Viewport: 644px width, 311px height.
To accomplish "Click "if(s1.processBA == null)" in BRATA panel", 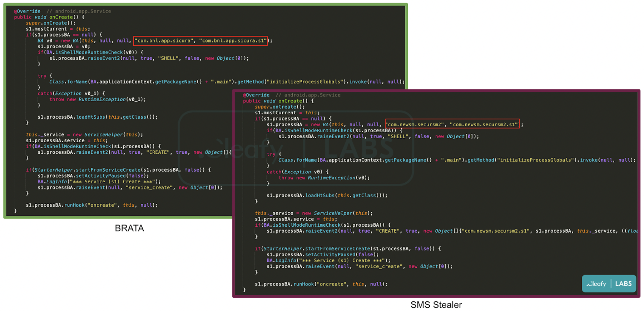I will 61,35.
